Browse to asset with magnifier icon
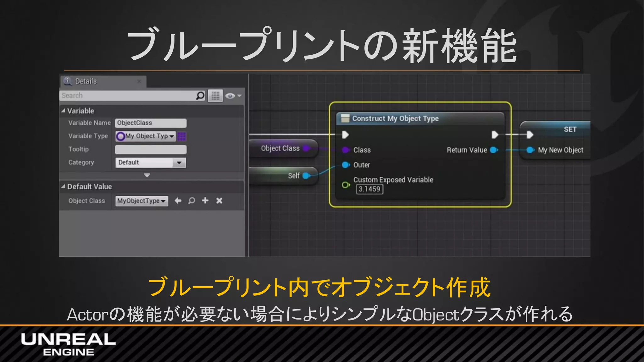Viewport: 644px width, 362px height. pos(192,200)
